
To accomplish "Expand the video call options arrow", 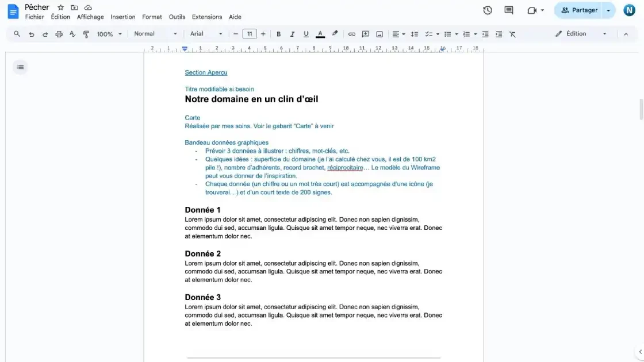I will tap(543, 10).
